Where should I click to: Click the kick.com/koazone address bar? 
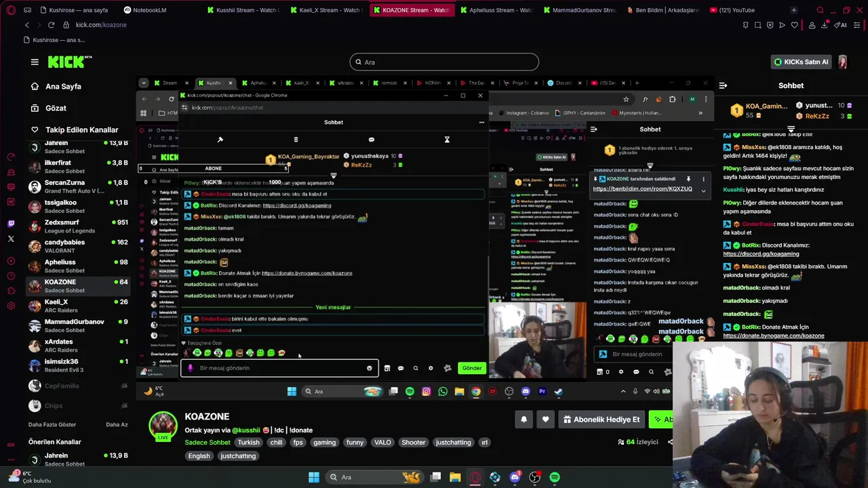tap(100, 25)
